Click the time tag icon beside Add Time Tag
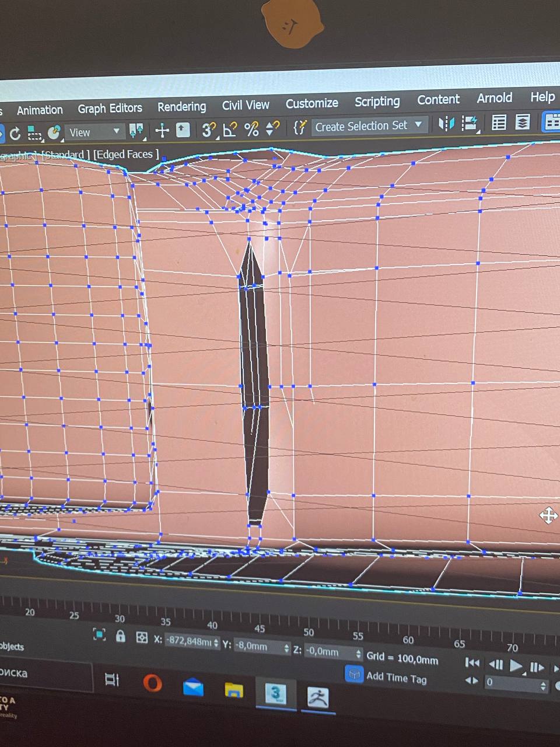The width and height of the screenshot is (560, 747). coord(353,674)
